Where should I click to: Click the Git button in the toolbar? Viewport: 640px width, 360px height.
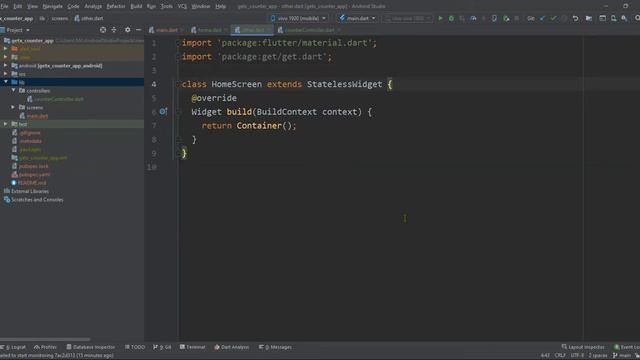(531, 18)
